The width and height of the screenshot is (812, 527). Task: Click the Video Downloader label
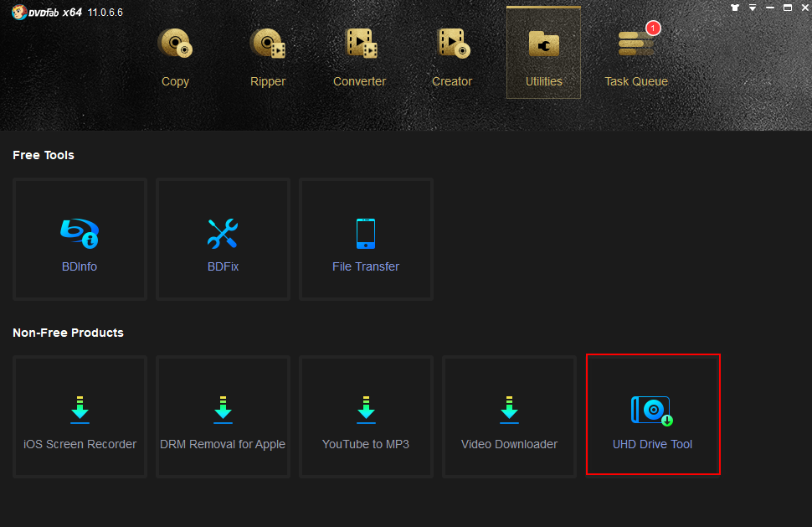tap(509, 444)
